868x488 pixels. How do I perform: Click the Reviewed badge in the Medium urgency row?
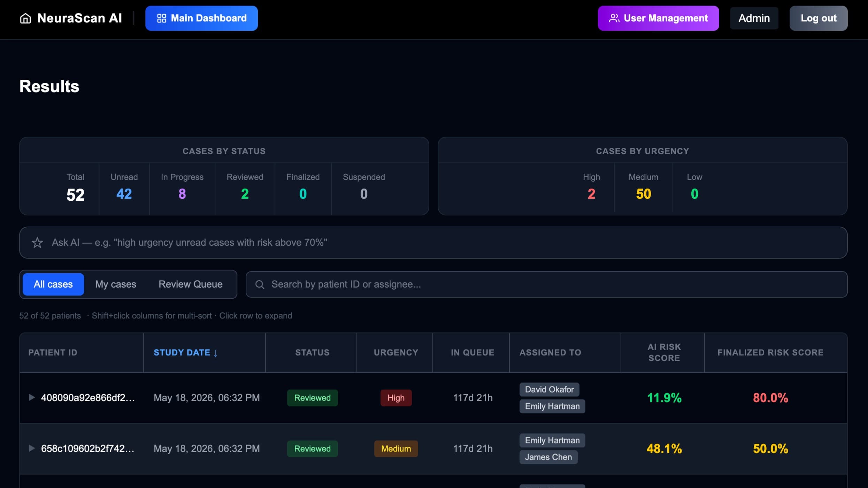(312, 449)
